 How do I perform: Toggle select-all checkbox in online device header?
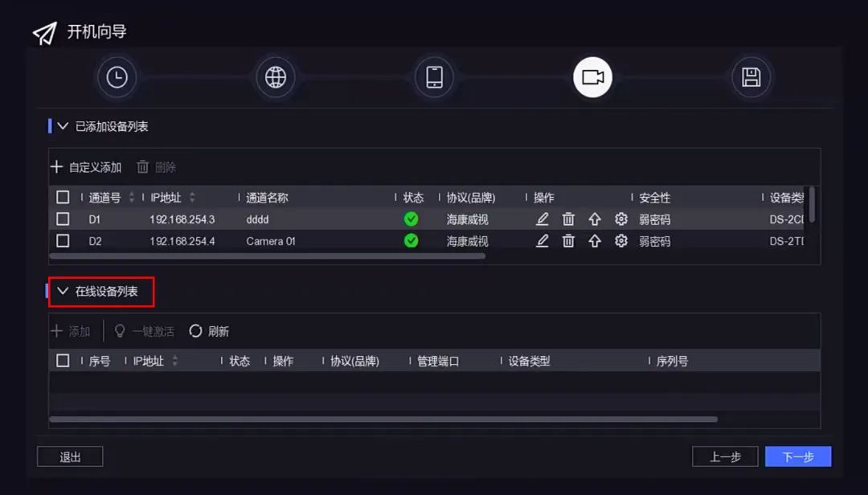point(63,361)
